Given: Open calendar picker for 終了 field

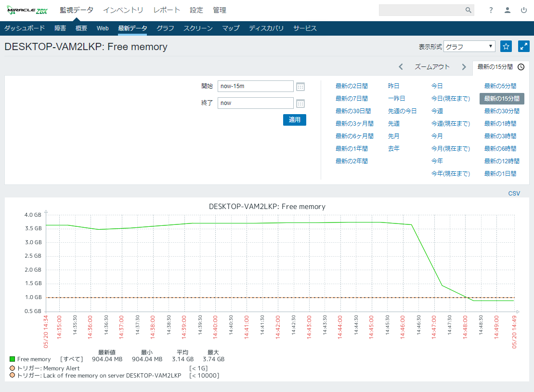Looking at the screenshot, I should pos(300,103).
